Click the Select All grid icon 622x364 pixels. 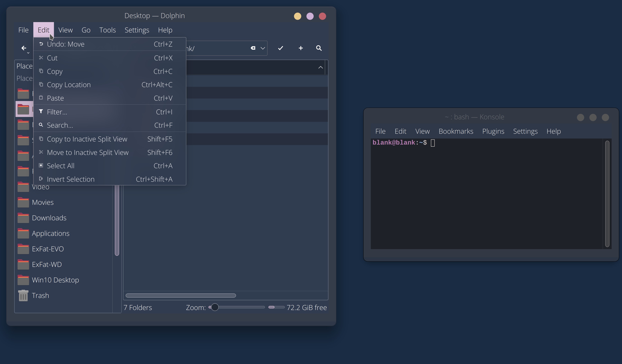[x=41, y=165]
